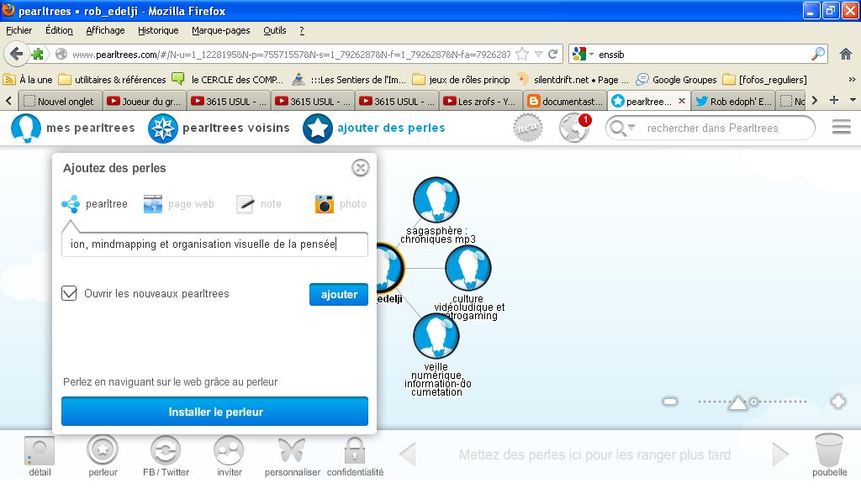Bookmark this page with the star

[522, 55]
